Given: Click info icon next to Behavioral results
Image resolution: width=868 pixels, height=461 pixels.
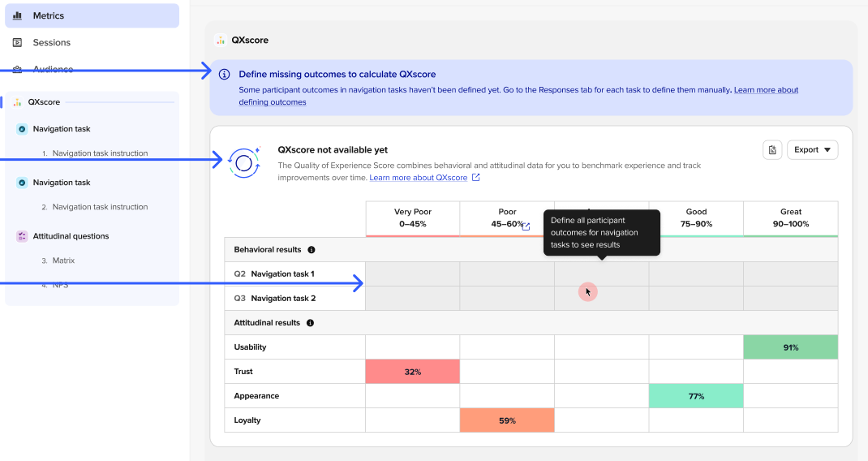Looking at the screenshot, I should click(x=312, y=250).
